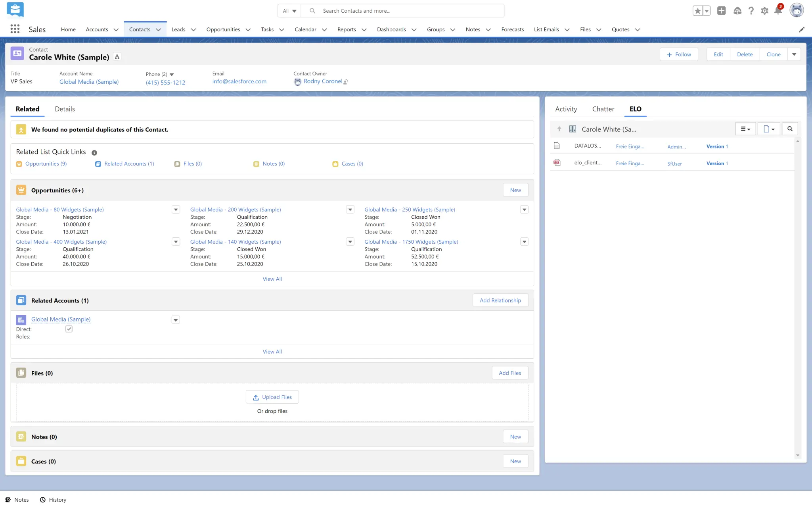Click the Delete button
Viewport: 812px width, 508px height.
(x=745, y=54)
